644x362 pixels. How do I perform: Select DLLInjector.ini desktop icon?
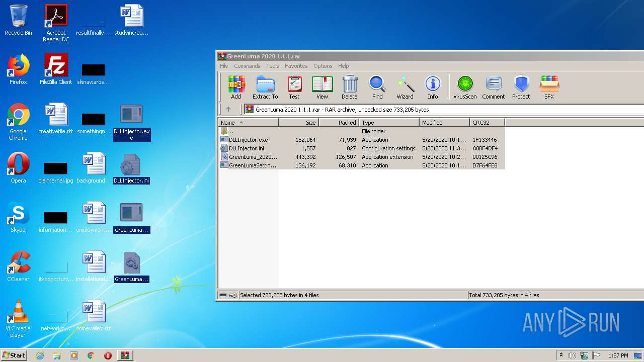pyautogui.click(x=131, y=168)
